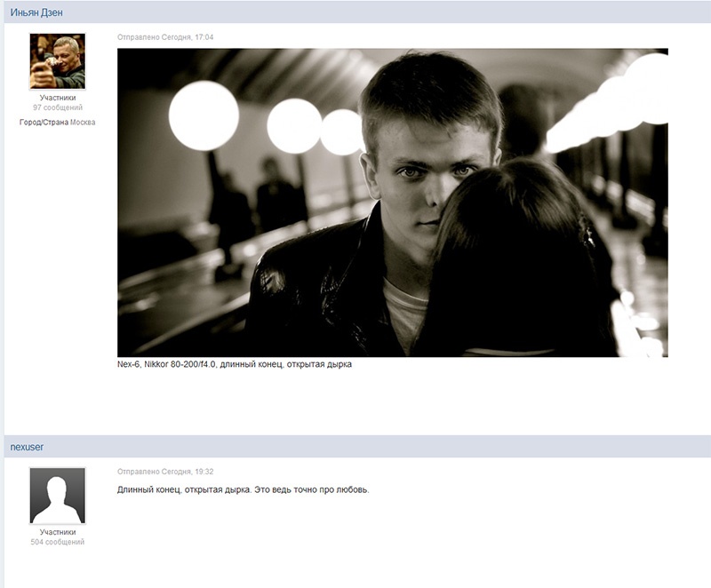
Task: Open the Иньян Дзен profile link
Action: [36, 12]
